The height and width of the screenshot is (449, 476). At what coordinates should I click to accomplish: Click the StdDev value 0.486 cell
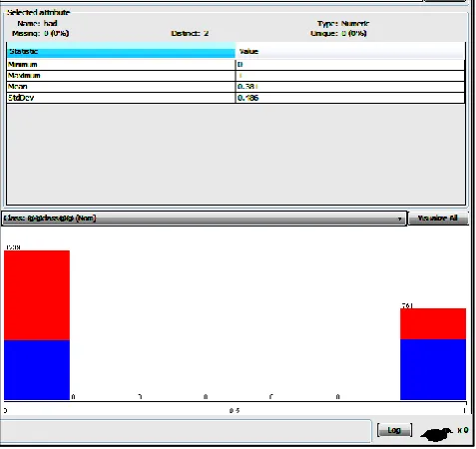point(350,98)
